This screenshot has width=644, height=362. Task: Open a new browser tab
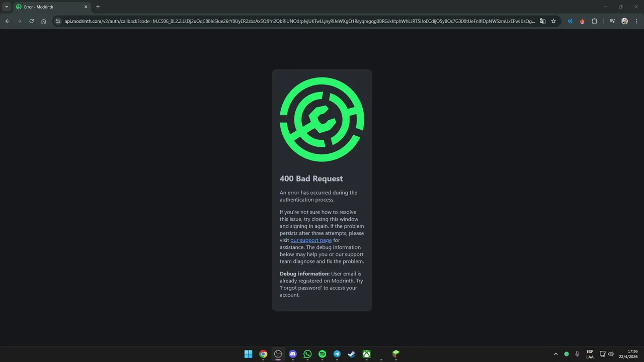(x=98, y=7)
